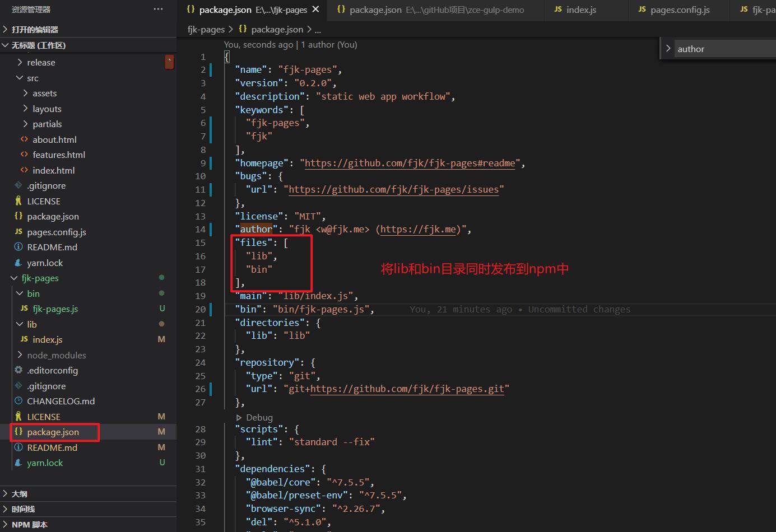Screen dimensions: 776x532
Task: Open index.js in lib folder
Action: pos(48,339)
